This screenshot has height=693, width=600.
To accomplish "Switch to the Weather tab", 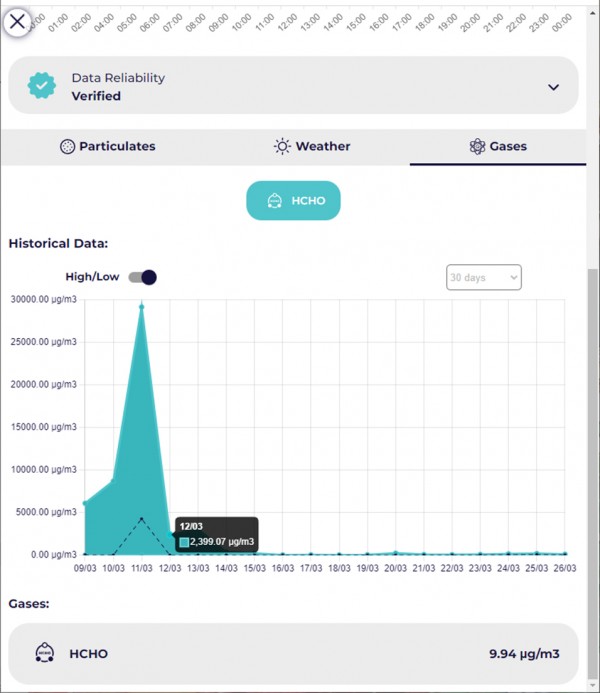I will click(312, 146).
